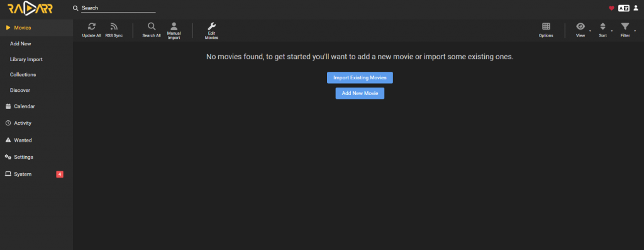644x250 pixels.
Task: Focus the Search input field
Action: (118, 8)
